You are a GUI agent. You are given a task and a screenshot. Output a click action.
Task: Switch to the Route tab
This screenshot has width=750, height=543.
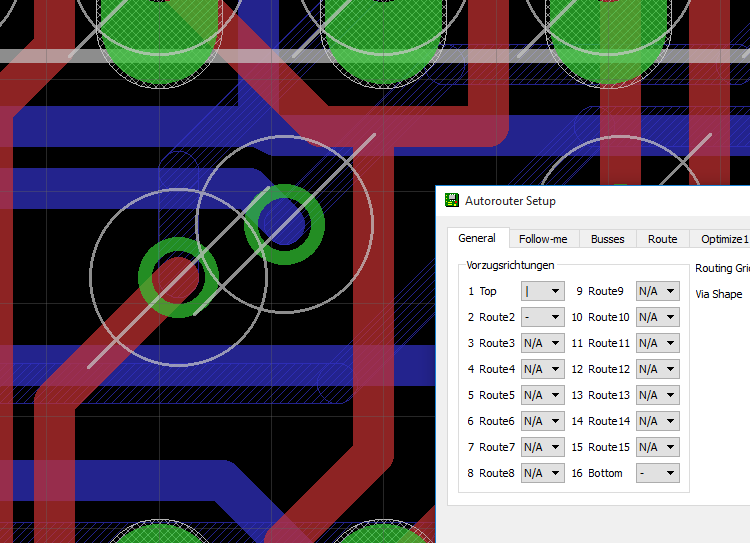662,239
